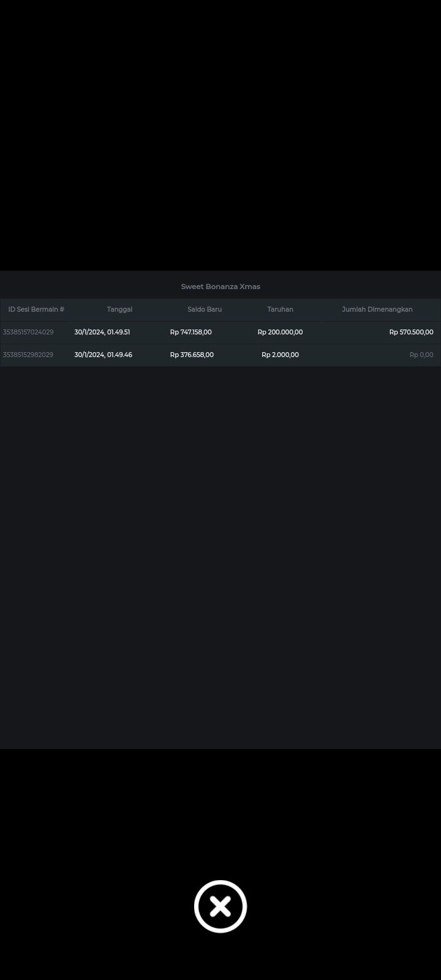Viewport: 441px width, 980px height.
Task: Open session ID 35385157024029
Action: point(28,332)
